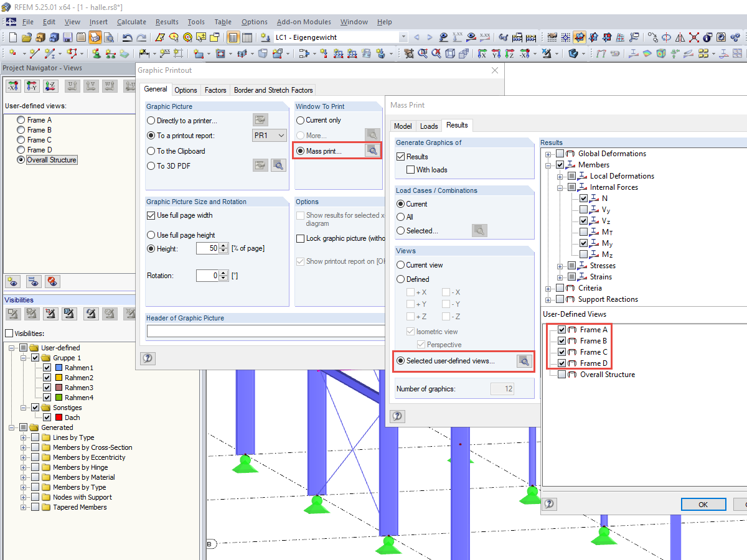Enable the With loads checkbox

point(411,170)
